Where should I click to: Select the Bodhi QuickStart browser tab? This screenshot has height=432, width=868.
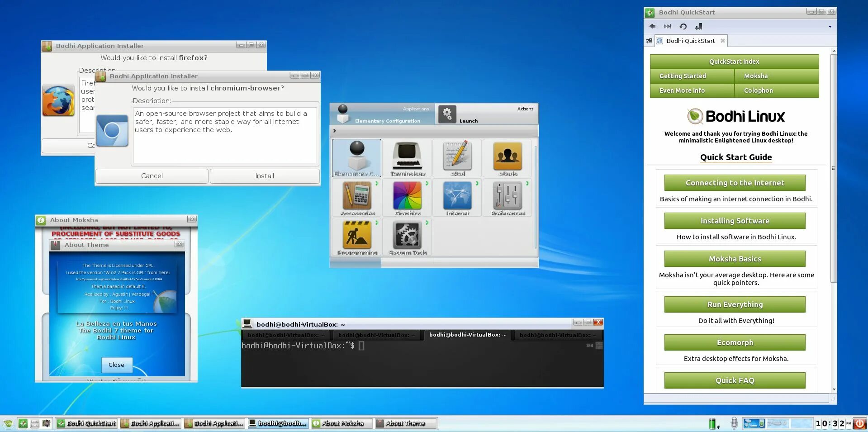click(x=690, y=41)
